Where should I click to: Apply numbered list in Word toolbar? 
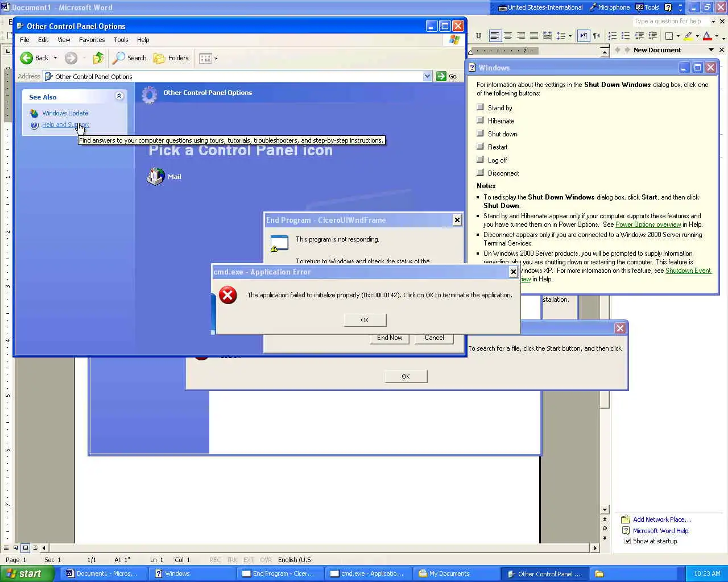613,36
